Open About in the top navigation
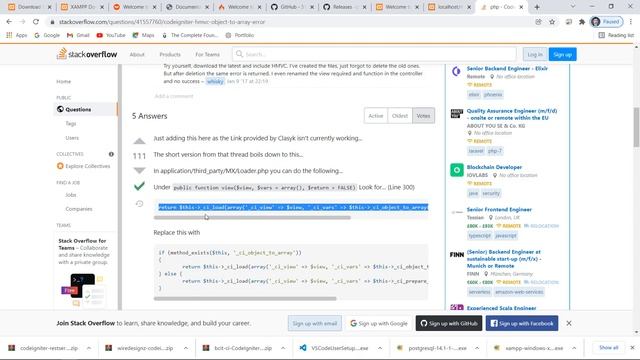The image size is (640, 360). coord(137,54)
